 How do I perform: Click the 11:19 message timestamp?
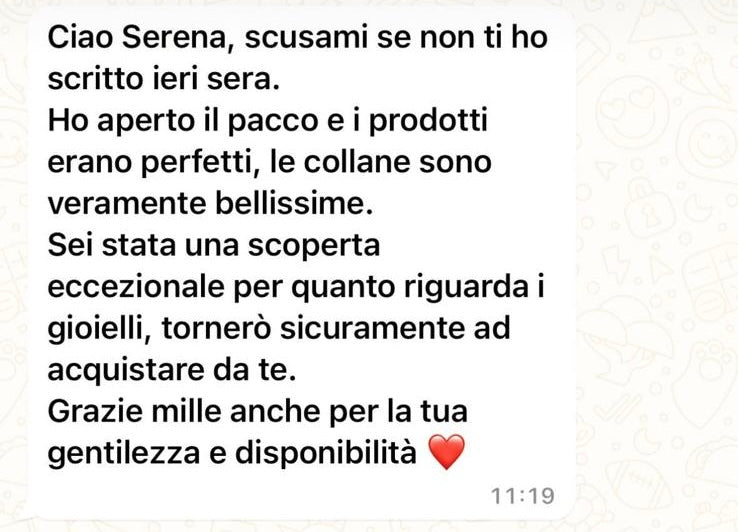tap(522, 496)
